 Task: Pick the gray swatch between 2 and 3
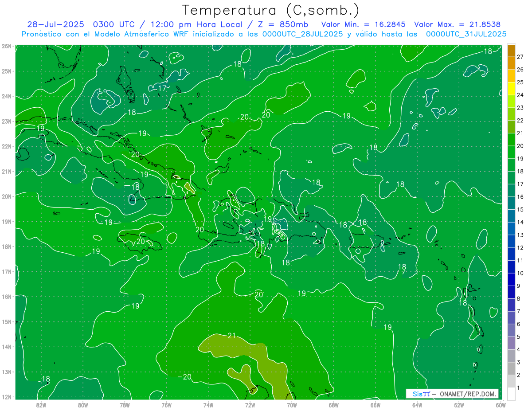[512, 368]
